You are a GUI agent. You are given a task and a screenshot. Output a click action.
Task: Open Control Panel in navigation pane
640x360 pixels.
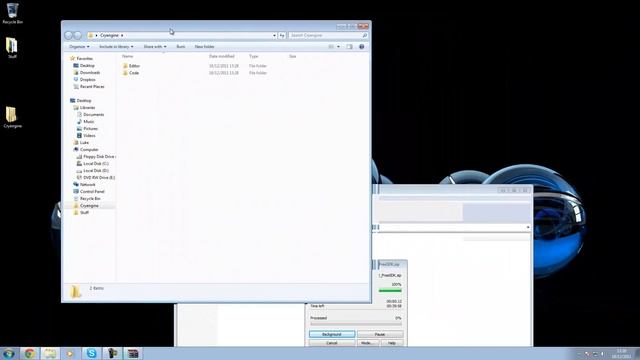click(92, 191)
